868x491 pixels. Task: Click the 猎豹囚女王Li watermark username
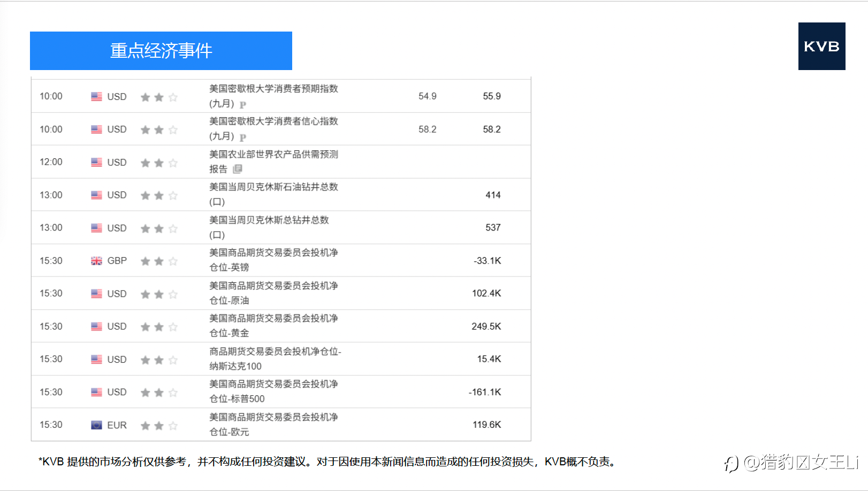click(x=801, y=462)
